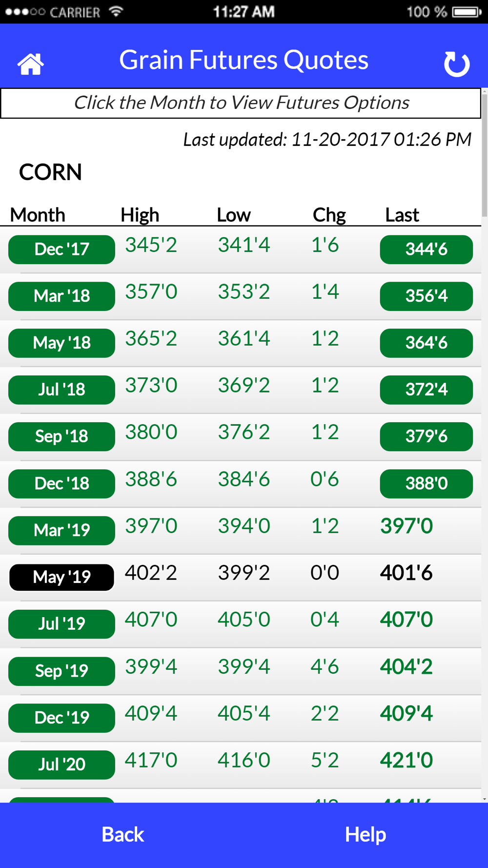Click the 4'6 change value
This screenshot has width=488, height=868.
pos(325,667)
